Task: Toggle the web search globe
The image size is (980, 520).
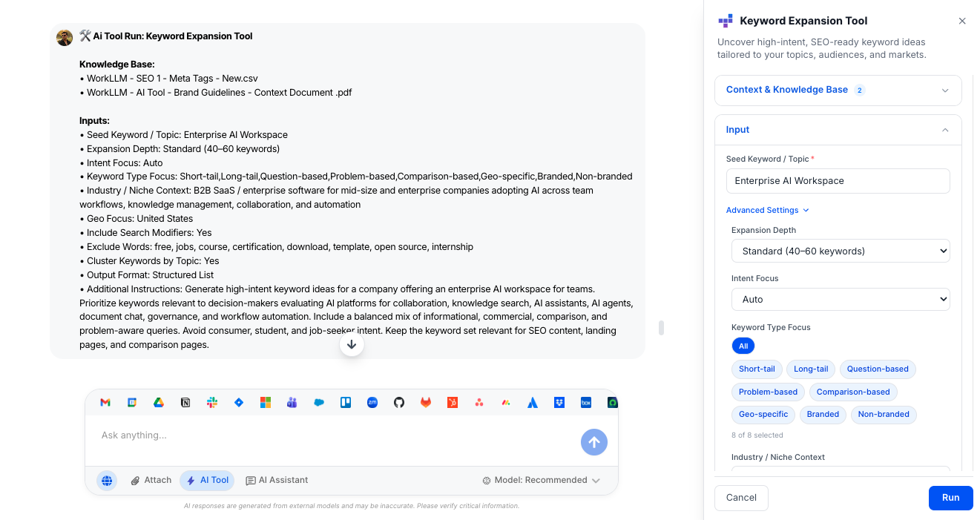Action: click(x=107, y=481)
